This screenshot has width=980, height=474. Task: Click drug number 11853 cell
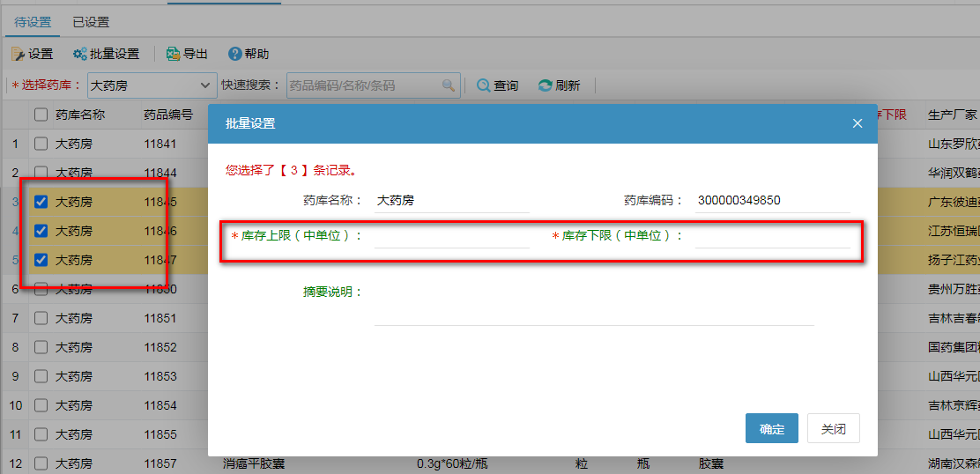[x=160, y=376]
